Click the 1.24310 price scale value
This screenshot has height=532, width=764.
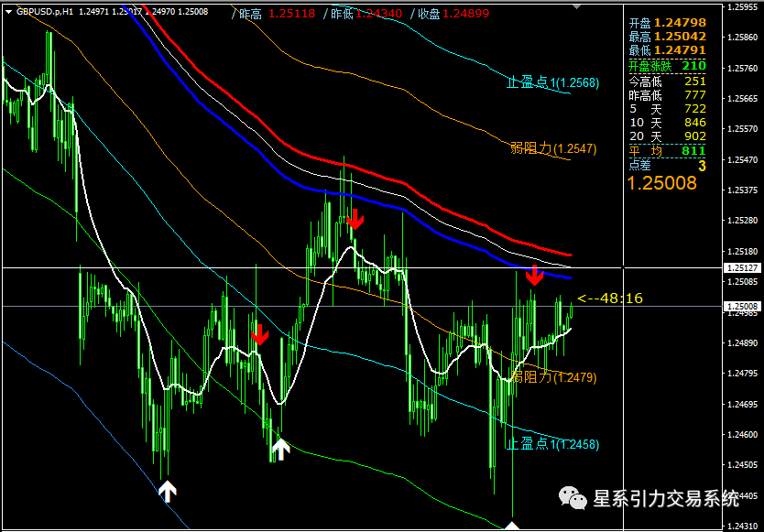click(x=744, y=527)
